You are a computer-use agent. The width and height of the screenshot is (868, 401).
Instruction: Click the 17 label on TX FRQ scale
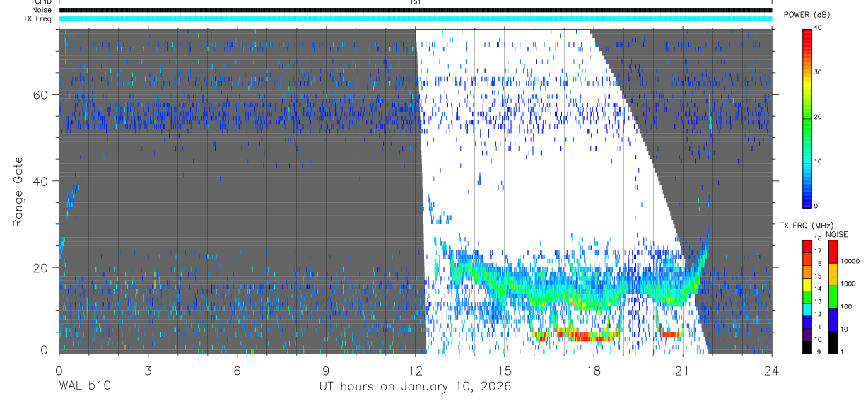pos(817,251)
